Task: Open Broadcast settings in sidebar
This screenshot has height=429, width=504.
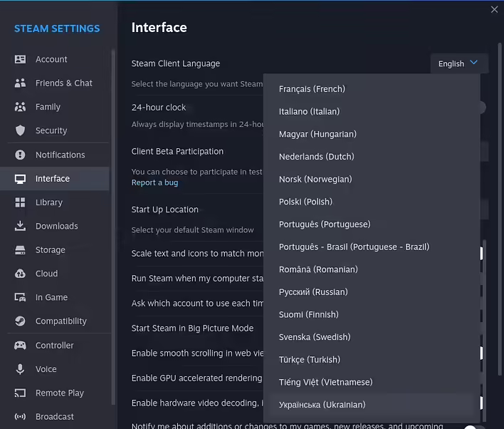Action: pyautogui.click(x=55, y=416)
